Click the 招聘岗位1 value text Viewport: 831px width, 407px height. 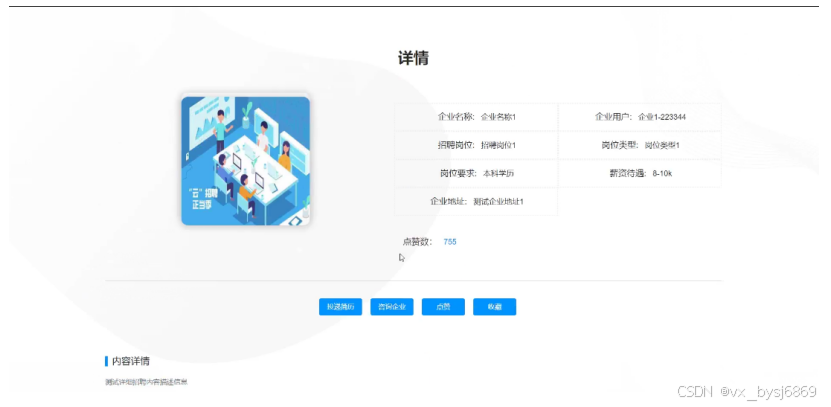click(x=498, y=145)
